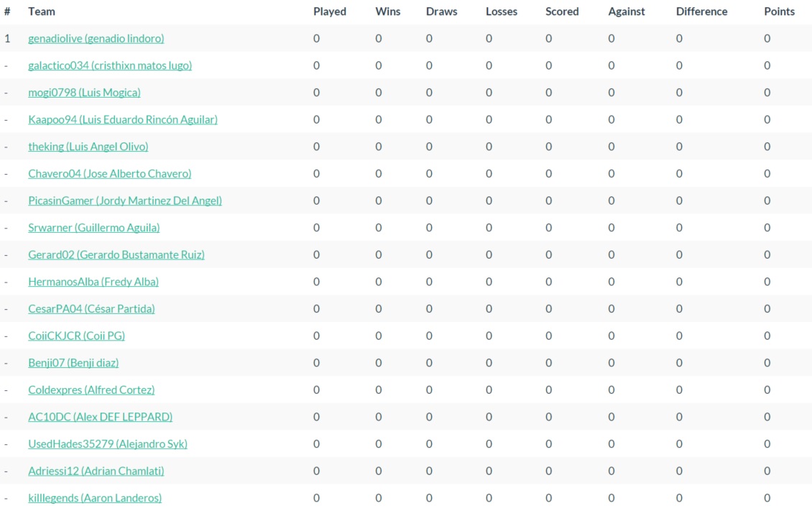The height and width of the screenshot is (516, 812).
Task: Open PicasinGamer (Jordy Martinez Del Angel) link
Action: click(x=125, y=201)
